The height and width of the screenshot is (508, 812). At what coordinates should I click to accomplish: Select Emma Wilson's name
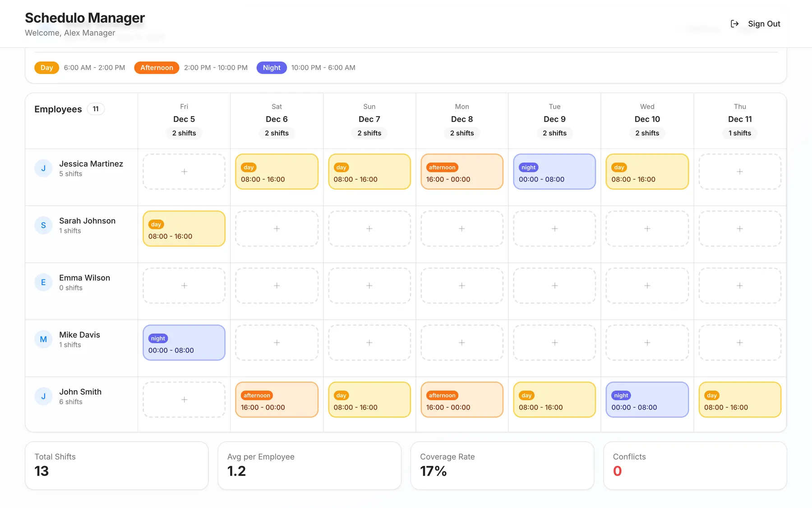[x=84, y=278]
